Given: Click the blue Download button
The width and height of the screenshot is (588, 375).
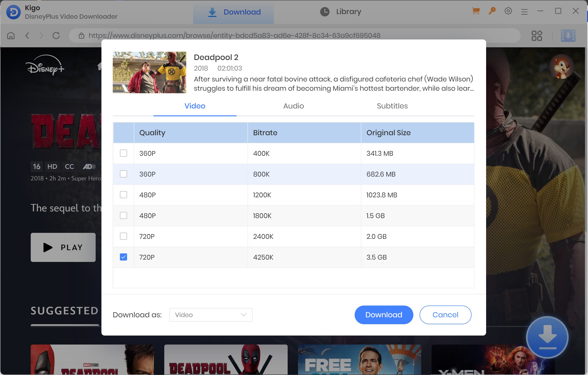Looking at the screenshot, I should pos(384,315).
